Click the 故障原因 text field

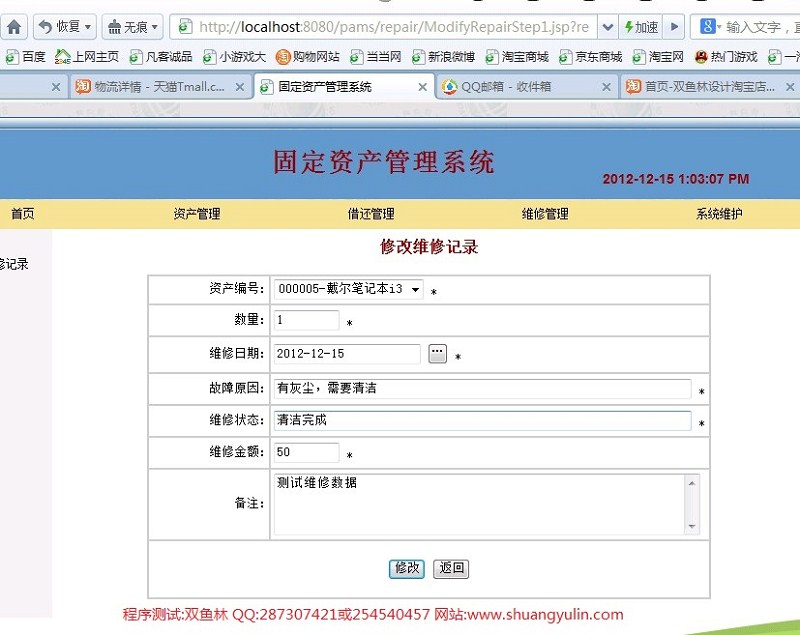tap(482, 389)
